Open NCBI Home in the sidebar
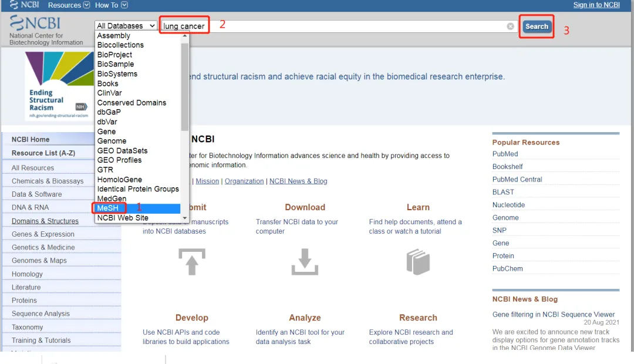Image resolution: width=634 pixels, height=364 pixels. coord(31,139)
